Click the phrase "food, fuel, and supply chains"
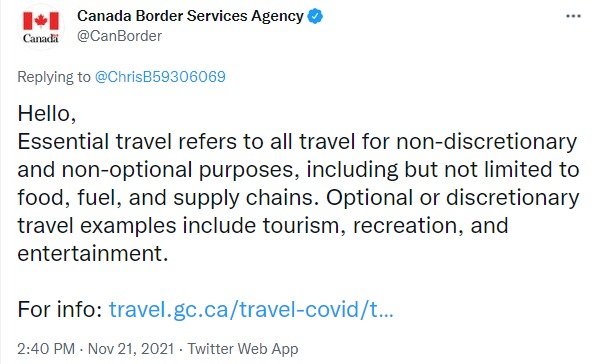The image size is (597, 364). (x=168, y=198)
